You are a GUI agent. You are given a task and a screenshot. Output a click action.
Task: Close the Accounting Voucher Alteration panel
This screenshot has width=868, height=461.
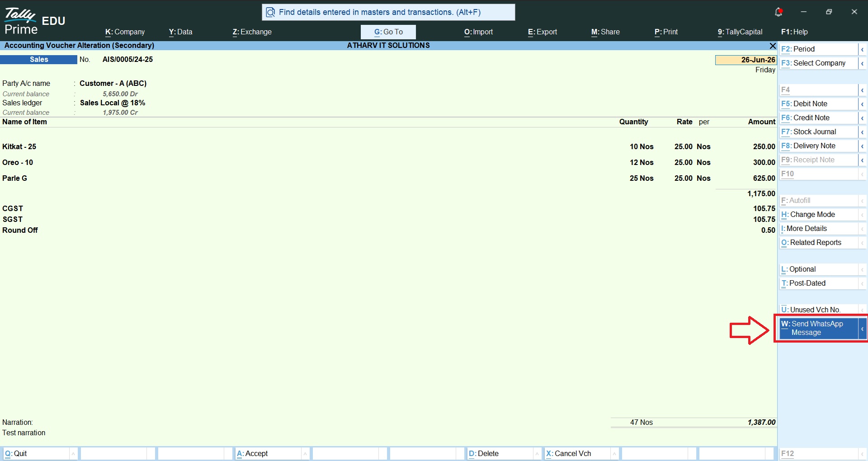[x=773, y=46]
